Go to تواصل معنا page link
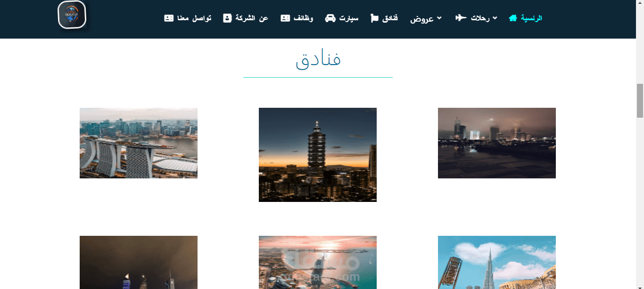This screenshot has width=644, height=289. tap(194, 18)
